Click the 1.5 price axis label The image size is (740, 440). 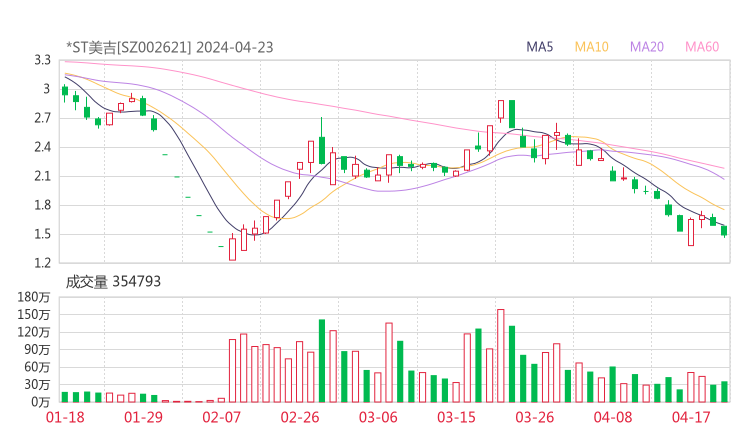[42, 234]
